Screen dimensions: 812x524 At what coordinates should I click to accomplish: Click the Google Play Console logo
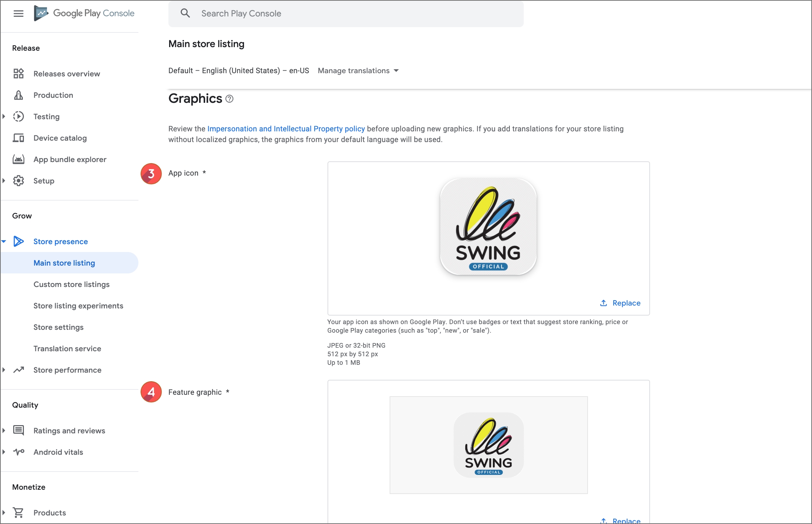coord(84,14)
